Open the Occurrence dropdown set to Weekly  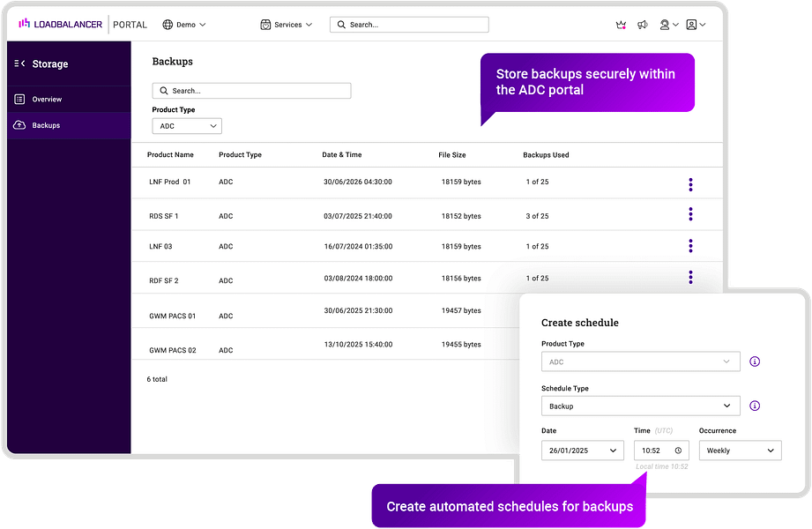click(740, 450)
